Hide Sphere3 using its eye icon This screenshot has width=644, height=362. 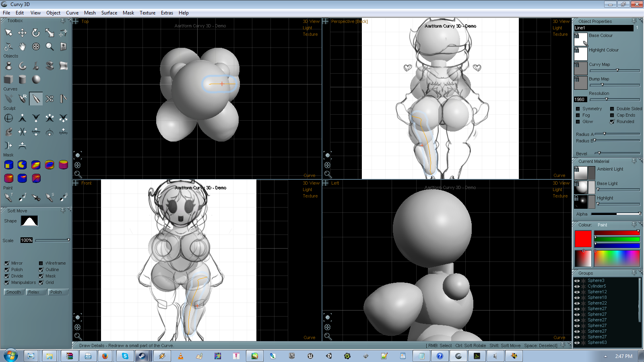click(577, 281)
